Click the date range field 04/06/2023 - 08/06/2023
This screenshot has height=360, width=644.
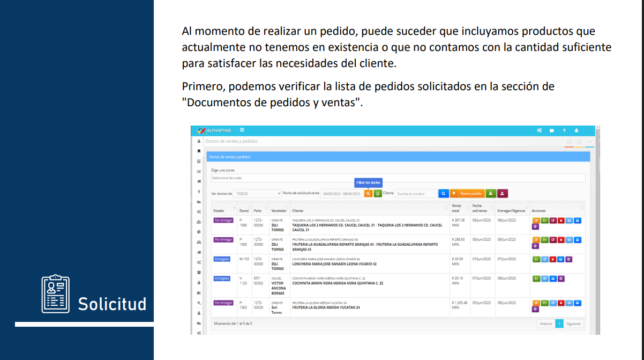point(341,194)
